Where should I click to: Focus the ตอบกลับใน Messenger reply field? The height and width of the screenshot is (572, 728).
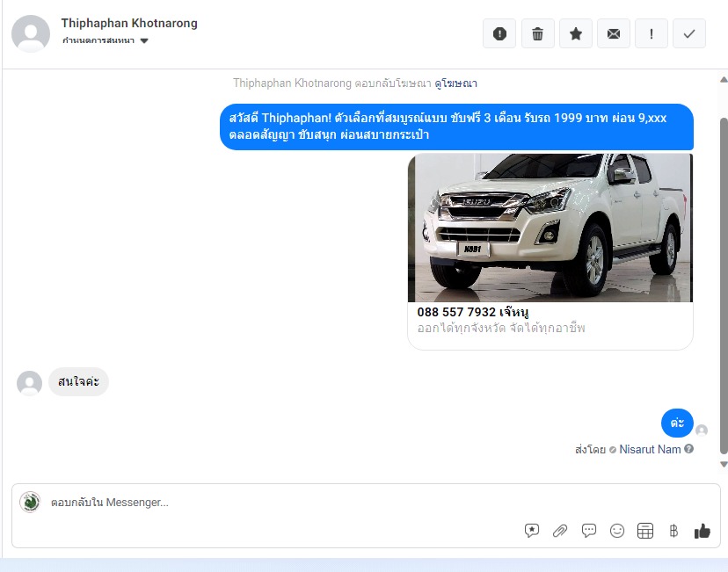pyautogui.click(x=366, y=502)
